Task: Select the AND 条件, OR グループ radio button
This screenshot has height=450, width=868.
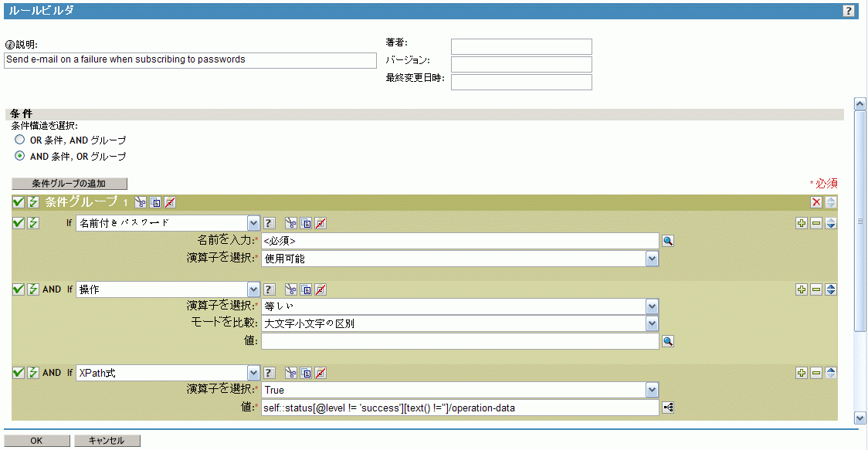Action: pos(20,156)
